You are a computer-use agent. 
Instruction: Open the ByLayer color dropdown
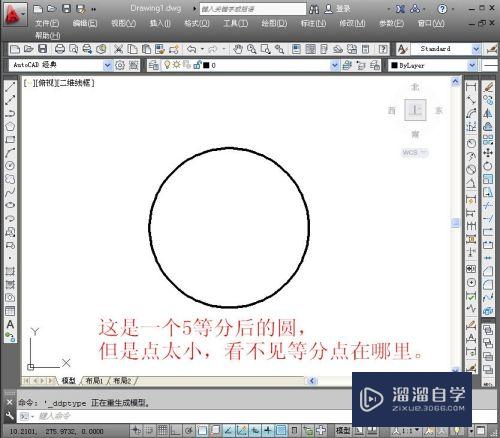472,65
